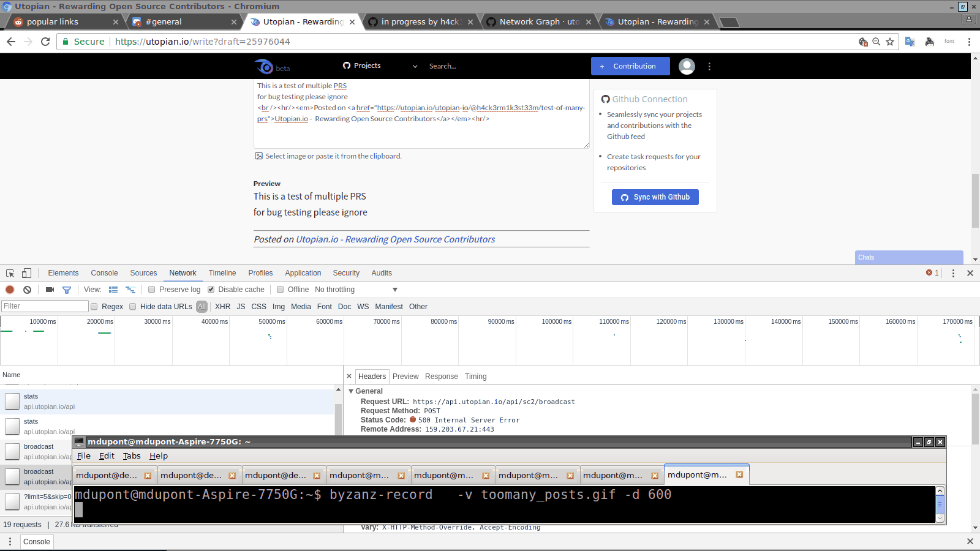Screen dimensions: 980x551
Task: Open DevTools three-dot customize menu
Action: pyautogui.click(x=953, y=273)
